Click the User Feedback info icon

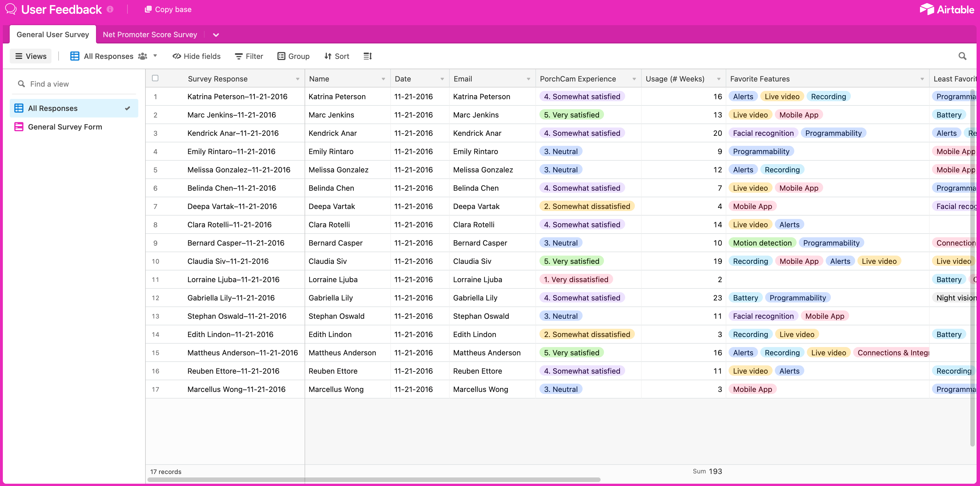click(110, 9)
